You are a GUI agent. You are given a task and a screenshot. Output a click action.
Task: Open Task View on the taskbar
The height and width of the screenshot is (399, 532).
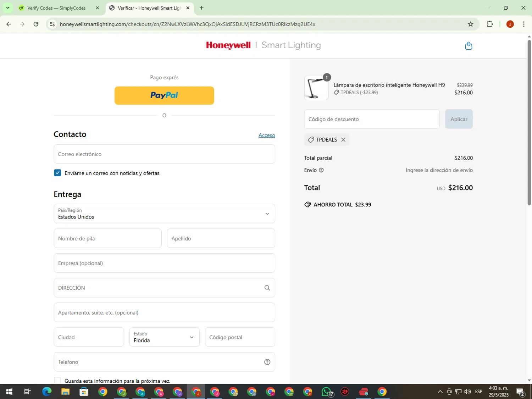27,392
